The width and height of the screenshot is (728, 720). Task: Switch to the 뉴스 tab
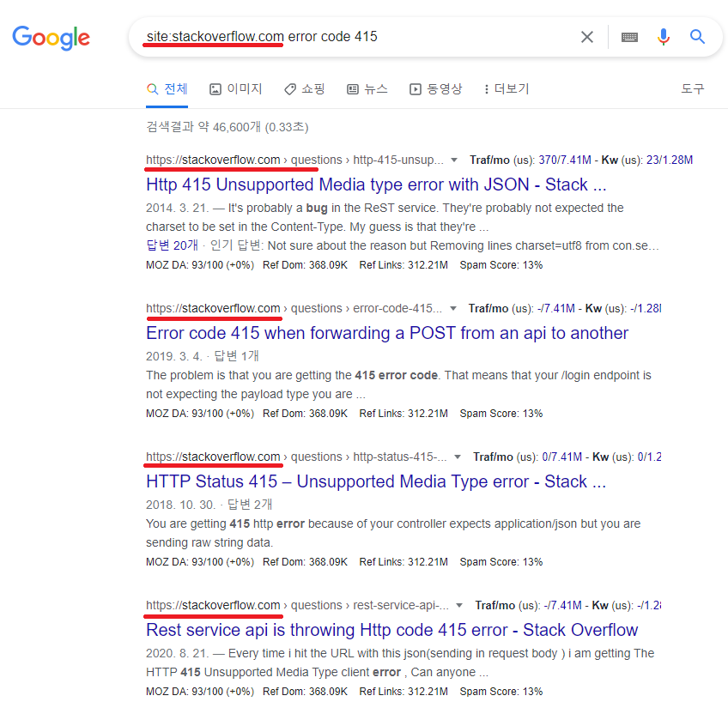(367, 88)
